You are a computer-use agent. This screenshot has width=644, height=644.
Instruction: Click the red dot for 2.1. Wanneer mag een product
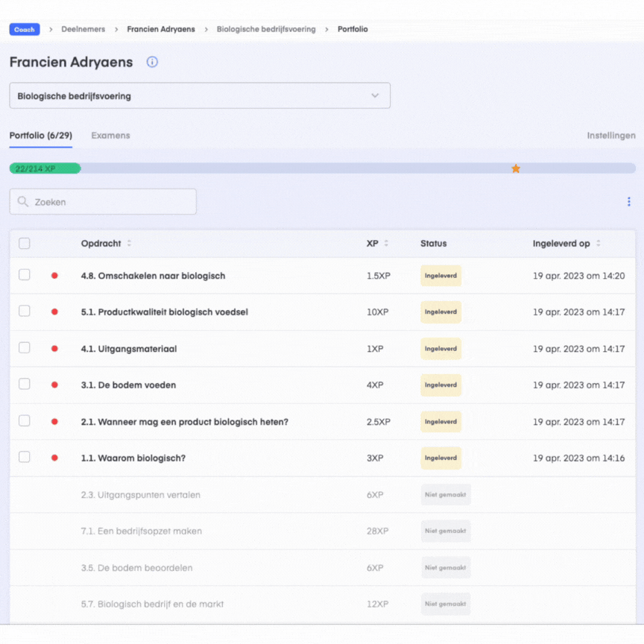[54, 422]
